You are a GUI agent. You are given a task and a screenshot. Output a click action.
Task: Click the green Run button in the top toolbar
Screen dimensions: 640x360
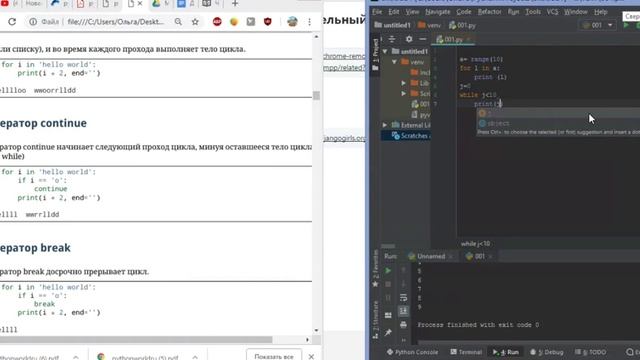[x=626, y=25]
